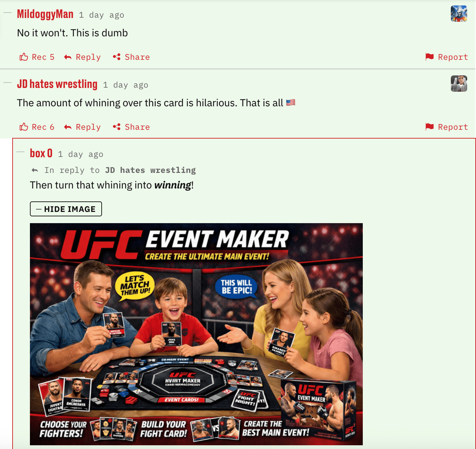Click share icon on MildoggyMan's comment
The image size is (476, 449).
(117, 57)
